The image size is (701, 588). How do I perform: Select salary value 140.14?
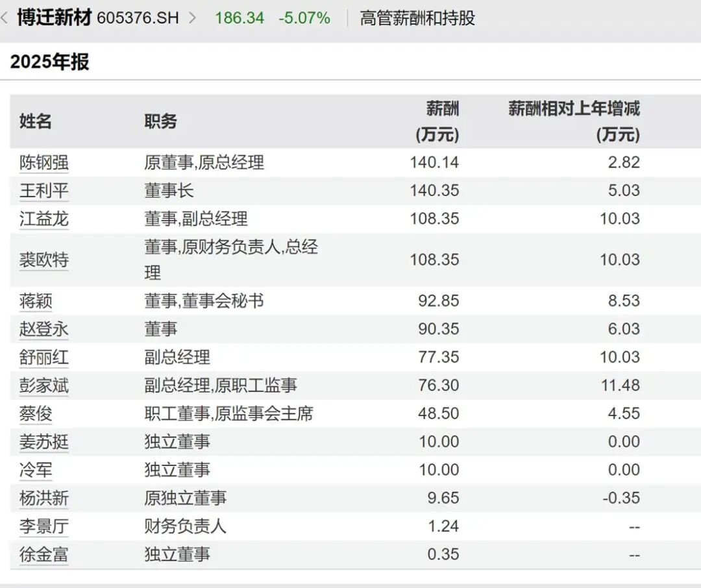pyautogui.click(x=434, y=162)
